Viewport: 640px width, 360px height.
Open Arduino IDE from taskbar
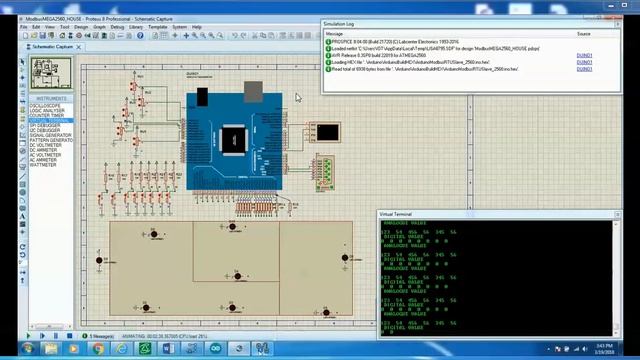tap(216, 349)
